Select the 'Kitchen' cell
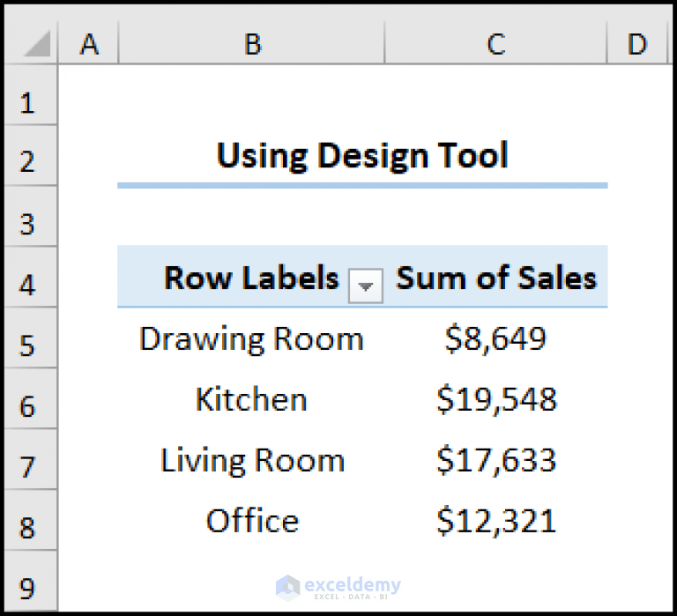 point(251,399)
